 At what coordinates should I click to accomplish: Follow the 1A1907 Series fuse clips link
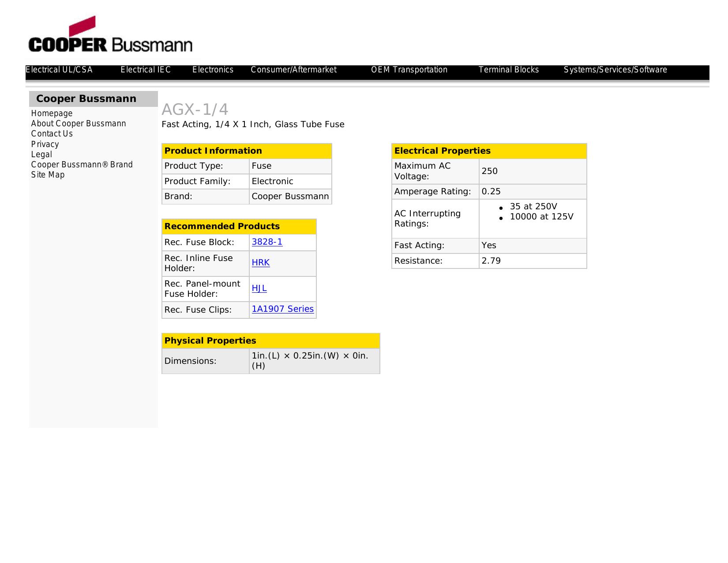pyautogui.click(x=283, y=309)
